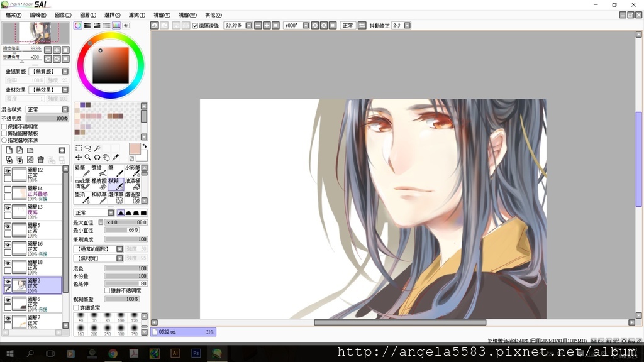Select the lasso selection tool
644x362 pixels.
(88, 148)
